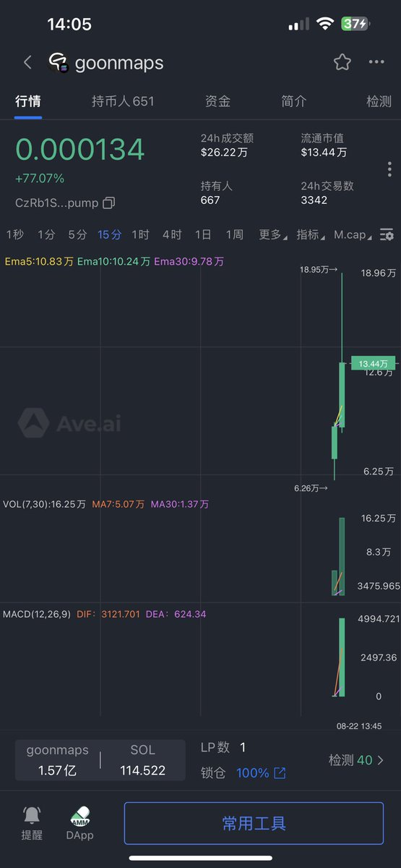Open 检测 40 security check details
The image size is (401, 868).
(356, 760)
